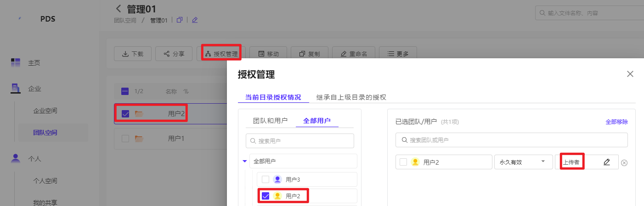644x206 pixels.
Task: Click the 复制 copy button
Action: point(310,54)
